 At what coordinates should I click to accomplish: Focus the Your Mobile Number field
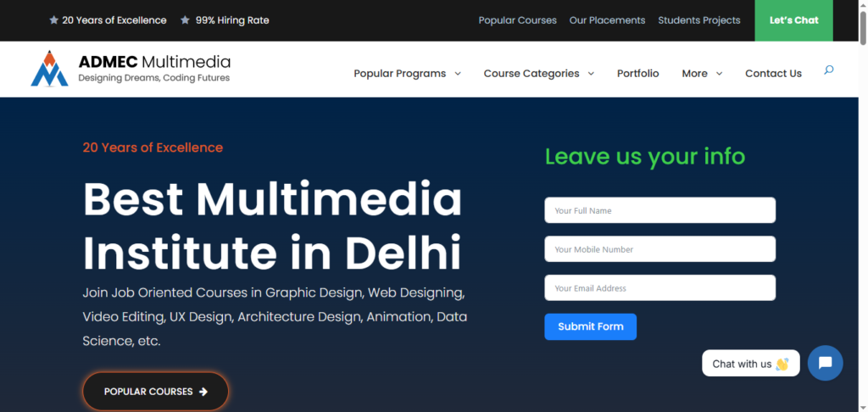[659, 249]
